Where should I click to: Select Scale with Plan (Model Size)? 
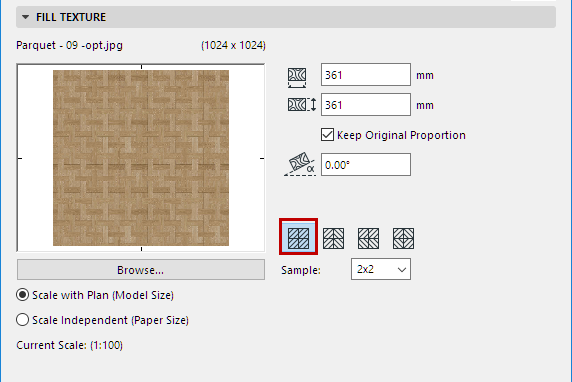(22, 295)
